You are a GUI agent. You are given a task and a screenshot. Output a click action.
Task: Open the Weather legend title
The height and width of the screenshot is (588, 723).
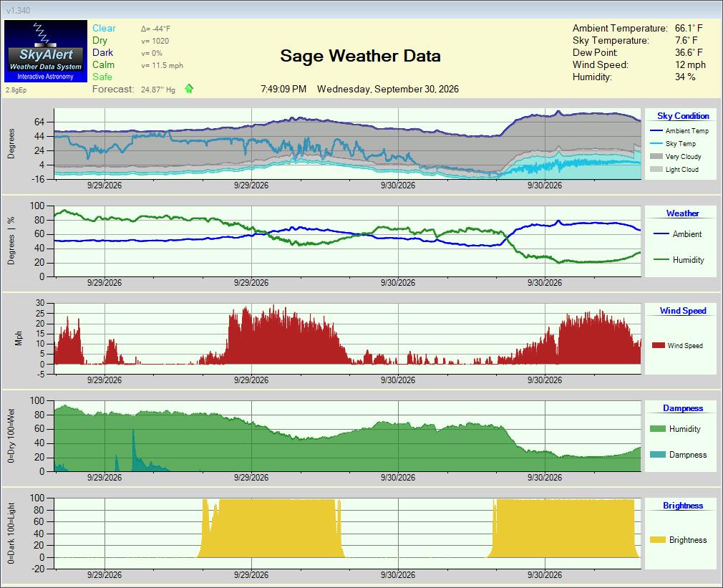click(x=682, y=213)
